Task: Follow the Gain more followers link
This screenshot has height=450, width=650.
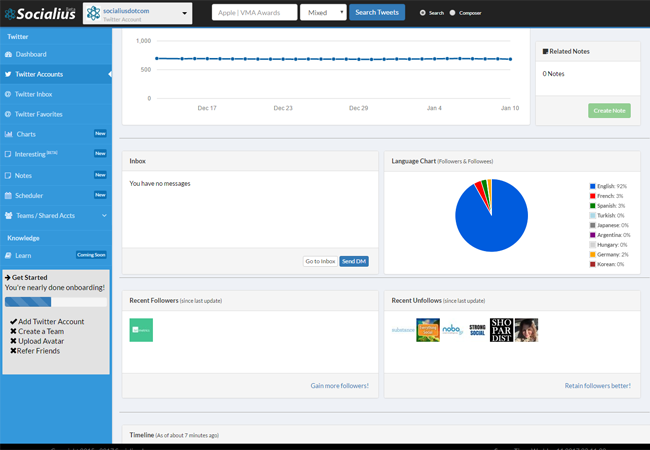Action: coord(340,386)
